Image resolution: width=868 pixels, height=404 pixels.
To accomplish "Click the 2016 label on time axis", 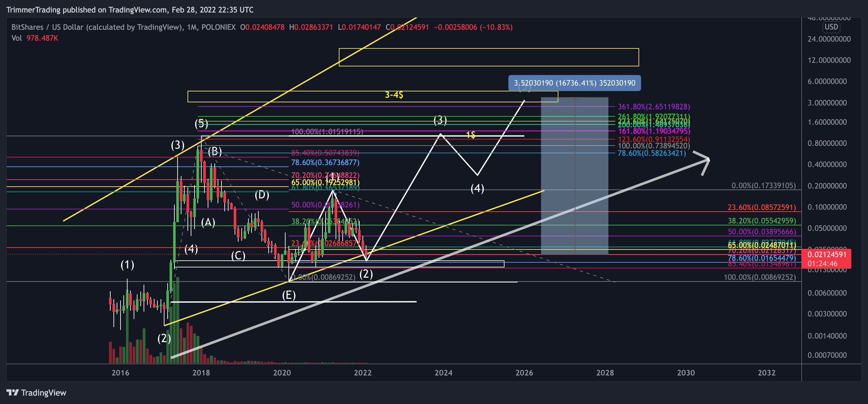I will pyautogui.click(x=120, y=373).
